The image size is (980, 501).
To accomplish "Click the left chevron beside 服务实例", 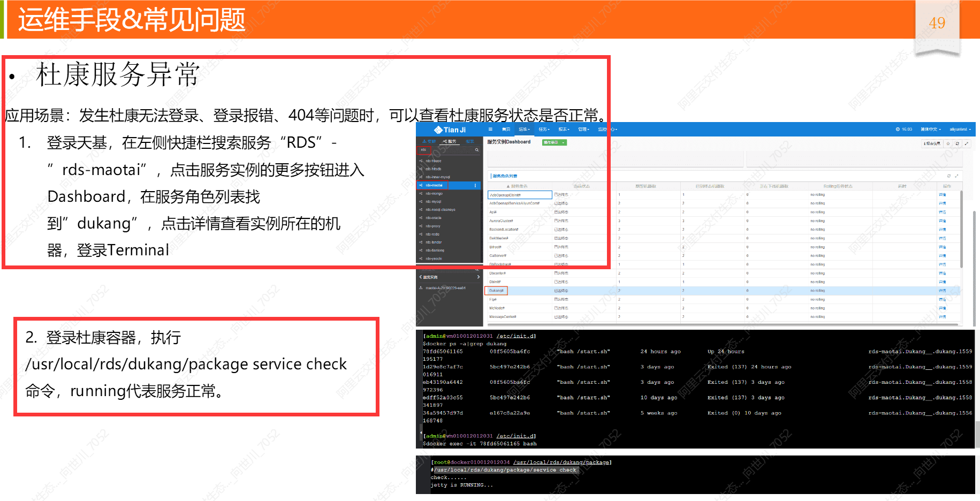I will (420, 277).
